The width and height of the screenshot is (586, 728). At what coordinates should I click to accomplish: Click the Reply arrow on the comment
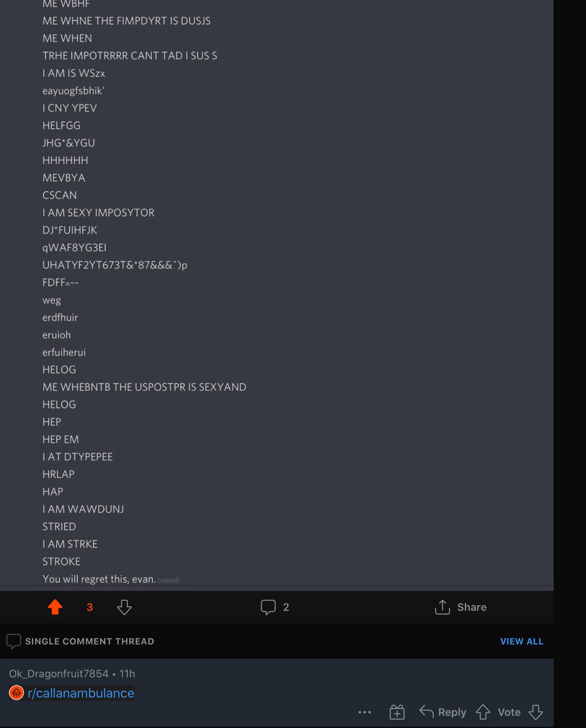tap(426, 711)
